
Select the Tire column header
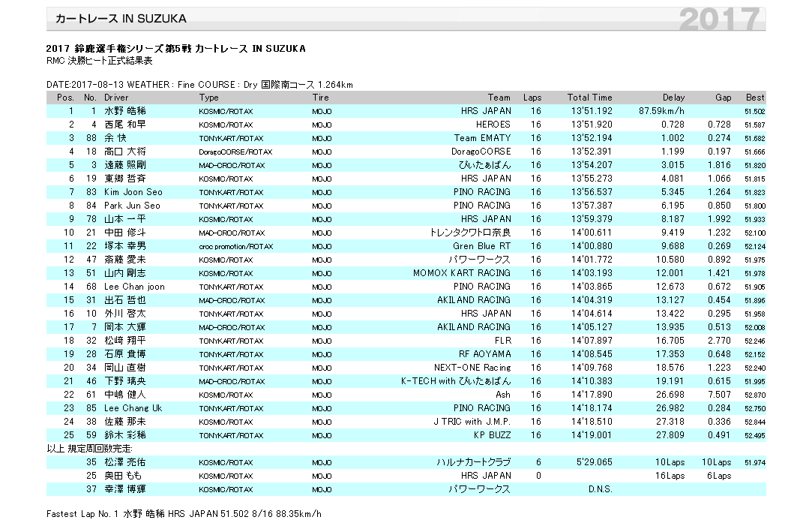[x=321, y=98]
